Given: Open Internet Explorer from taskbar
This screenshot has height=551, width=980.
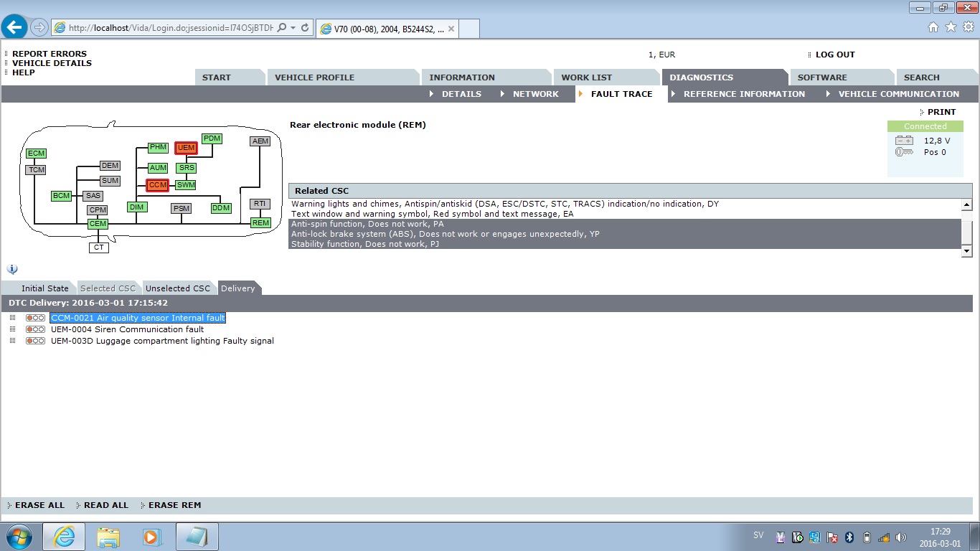Looking at the screenshot, I should (x=64, y=537).
